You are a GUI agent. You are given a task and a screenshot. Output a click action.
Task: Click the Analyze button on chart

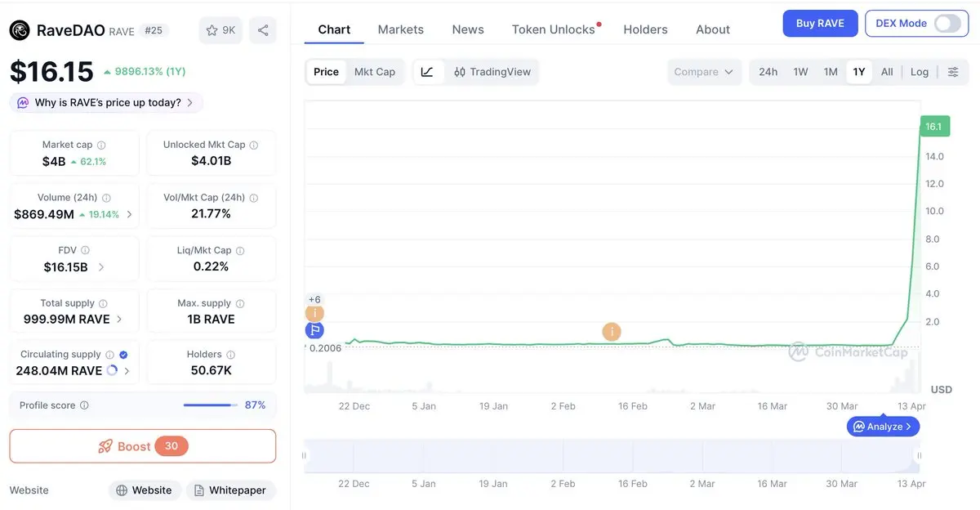[884, 427]
